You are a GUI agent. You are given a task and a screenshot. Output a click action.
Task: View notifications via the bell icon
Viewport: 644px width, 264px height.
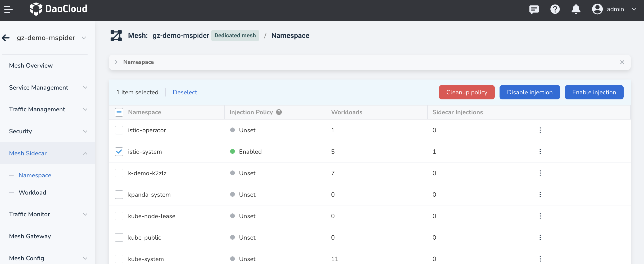(x=576, y=9)
